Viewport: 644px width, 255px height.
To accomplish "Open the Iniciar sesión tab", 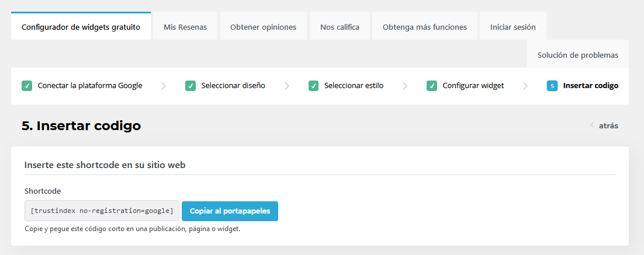I will [x=513, y=27].
